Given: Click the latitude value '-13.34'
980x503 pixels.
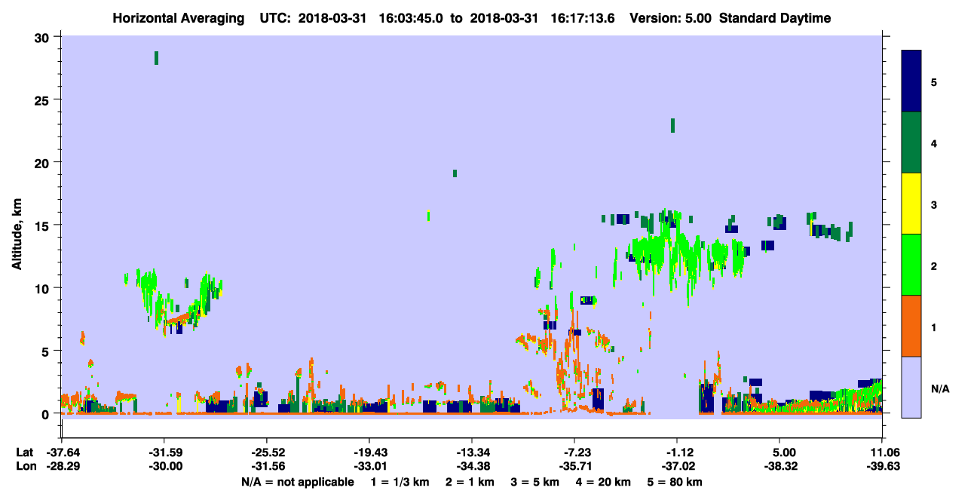Looking at the screenshot, I should 472,452.
